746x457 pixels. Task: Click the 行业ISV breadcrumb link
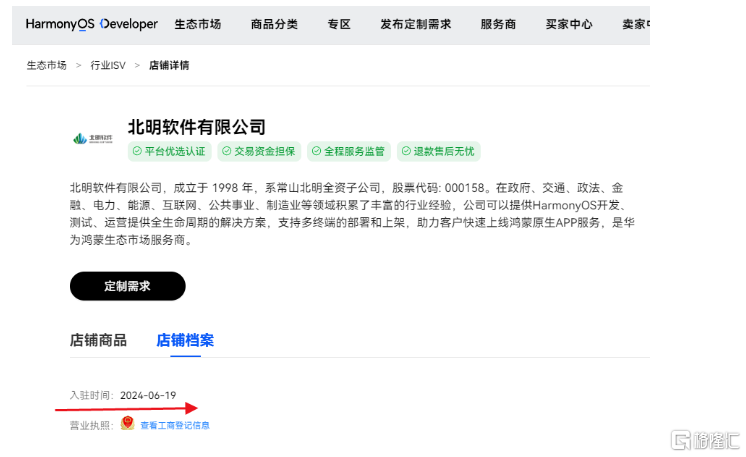[108, 65]
